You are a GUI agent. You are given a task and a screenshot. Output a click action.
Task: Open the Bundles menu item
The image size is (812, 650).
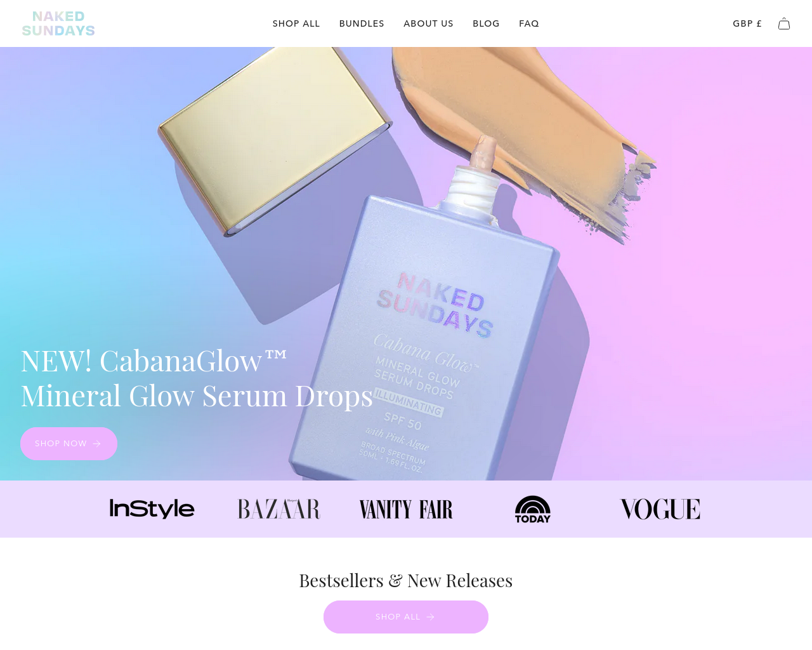(x=362, y=23)
